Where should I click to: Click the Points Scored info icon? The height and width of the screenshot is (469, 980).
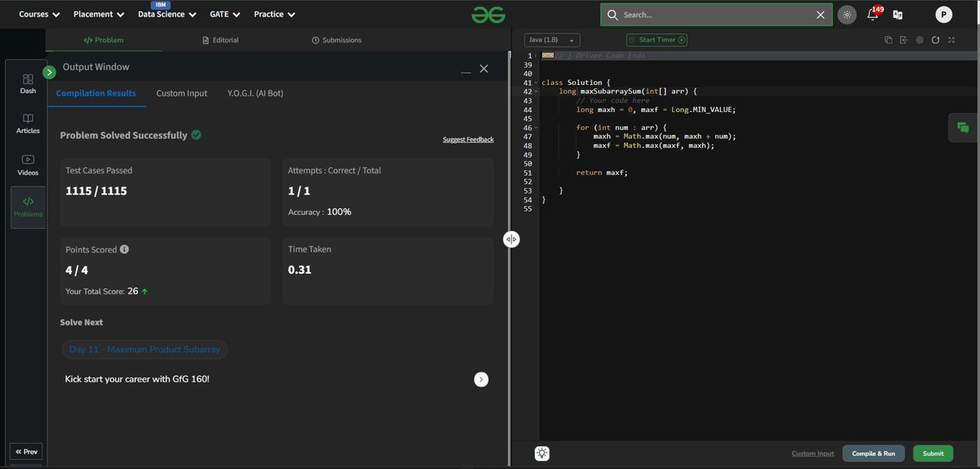point(124,249)
